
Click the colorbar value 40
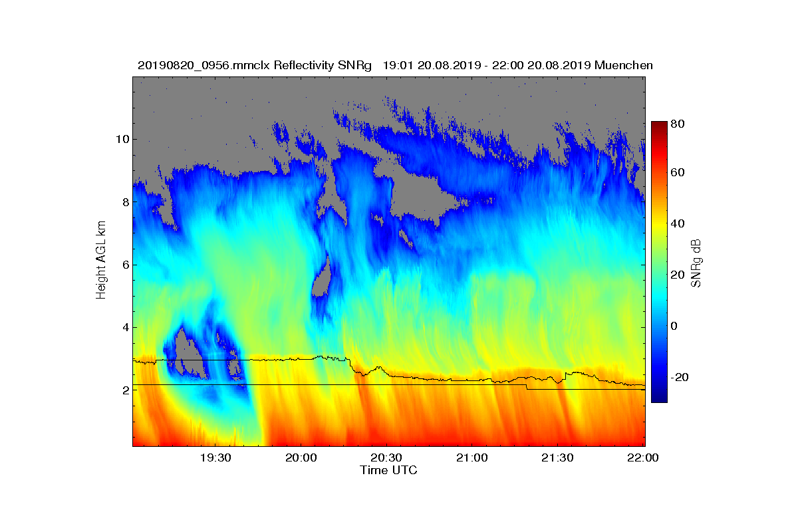coord(678,223)
